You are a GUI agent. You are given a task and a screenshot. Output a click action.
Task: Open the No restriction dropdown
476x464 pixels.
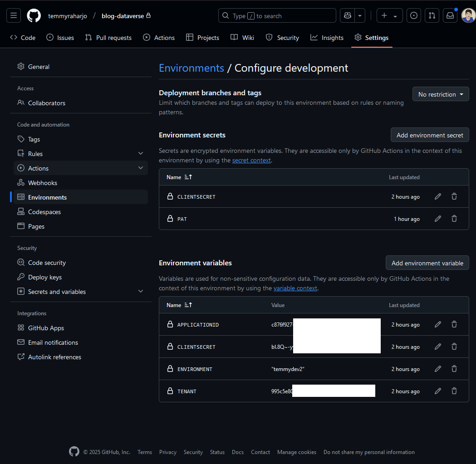click(441, 94)
